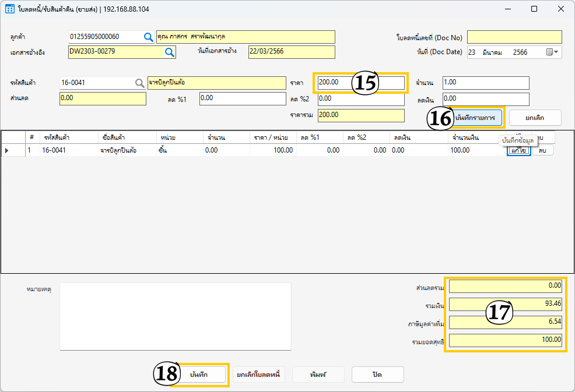Click the ยกเลิกใบลดหนี้ button
Screen dimensions: 575x392
(258, 375)
